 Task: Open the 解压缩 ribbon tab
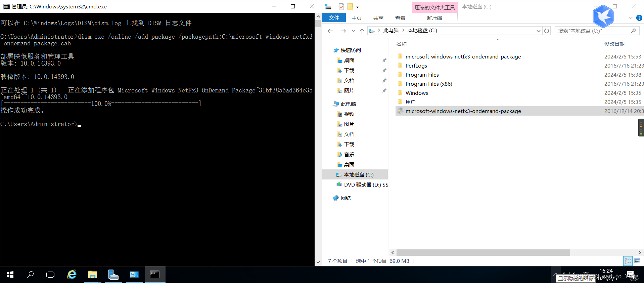point(435,18)
